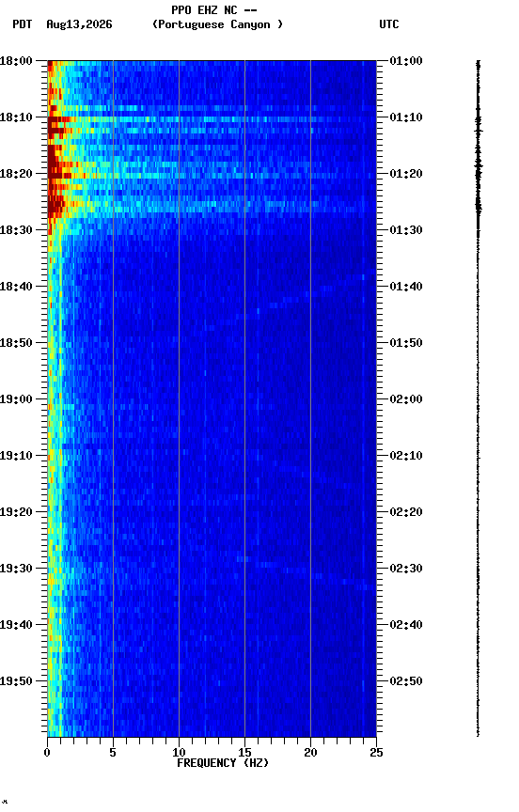Click the '01:20' UTC time label
The height and width of the screenshot is (812, 519).
coord(406,174)
